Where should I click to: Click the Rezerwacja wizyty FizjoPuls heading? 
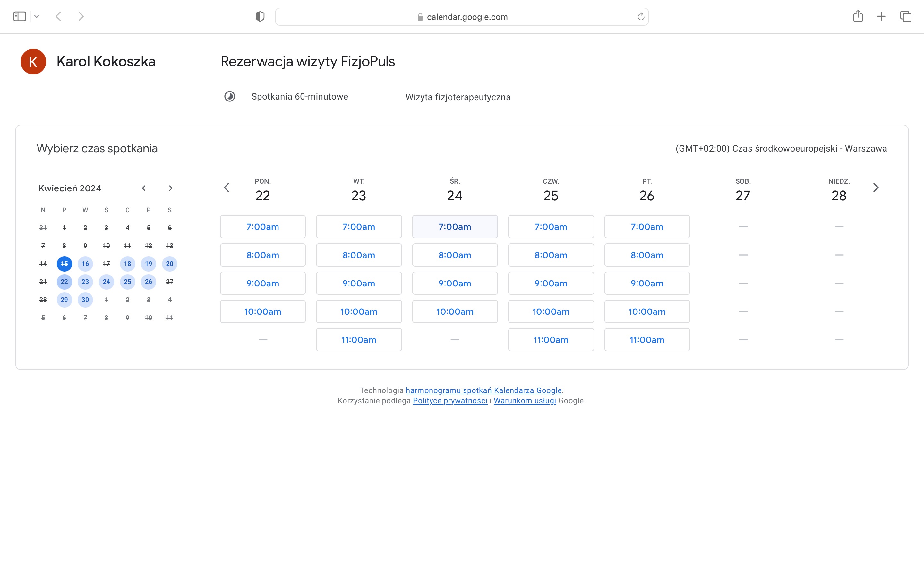point(308,62)
